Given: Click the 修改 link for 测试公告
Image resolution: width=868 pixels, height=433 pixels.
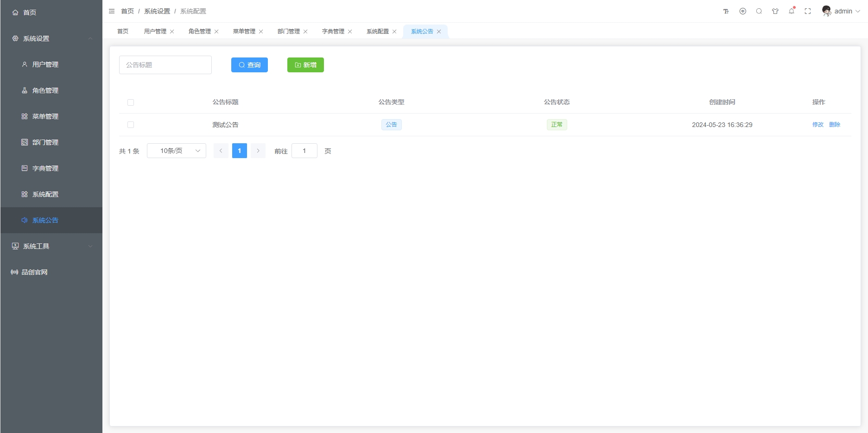Looking at the screenshot, I should (818, 125).
